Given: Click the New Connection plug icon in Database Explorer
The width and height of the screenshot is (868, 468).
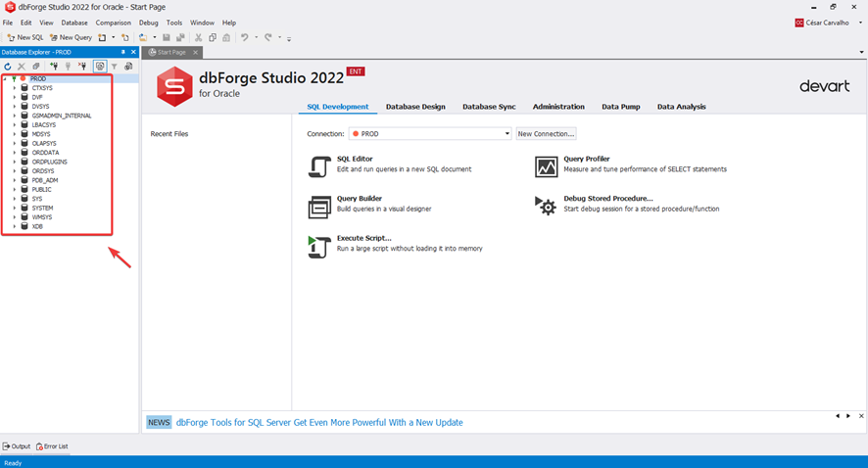Looking at the screenshot, I should [54, 67].
